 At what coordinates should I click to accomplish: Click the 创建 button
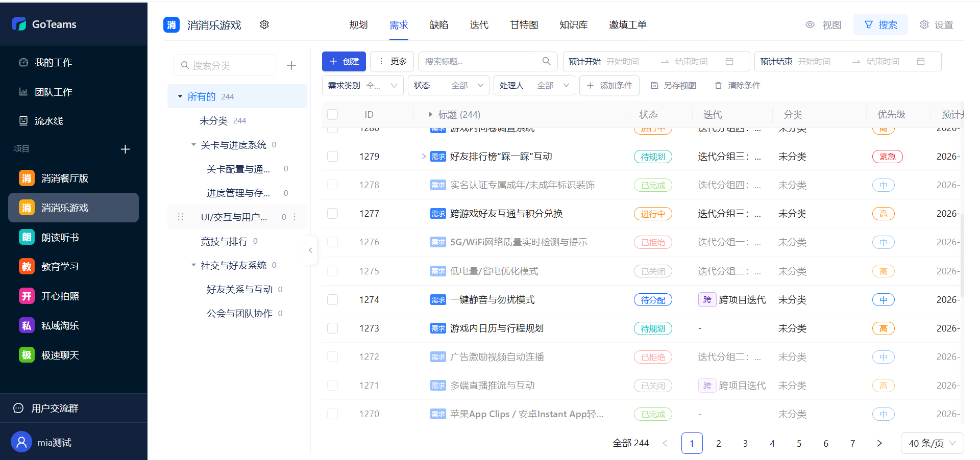coord(344,61)
